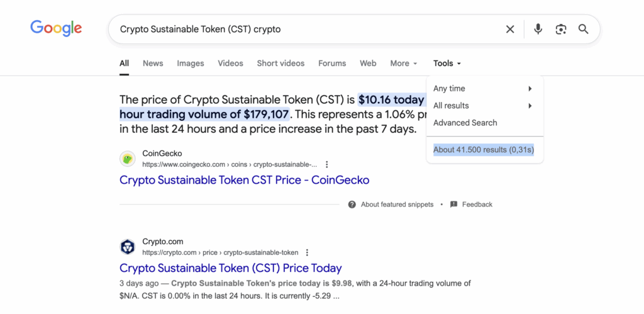
Task: Open three-dot menu next to Crypto.com result
Action: (307, 252)
